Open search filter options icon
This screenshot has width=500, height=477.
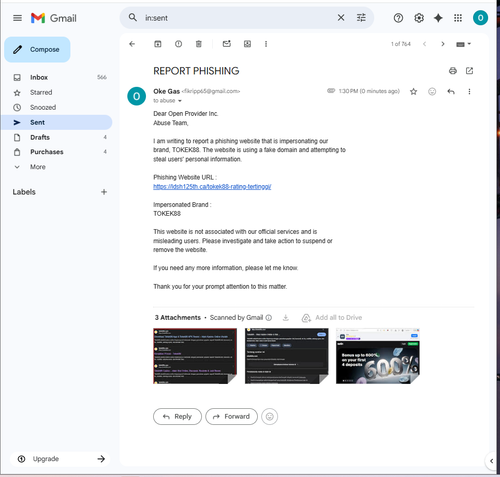[361, 18]
